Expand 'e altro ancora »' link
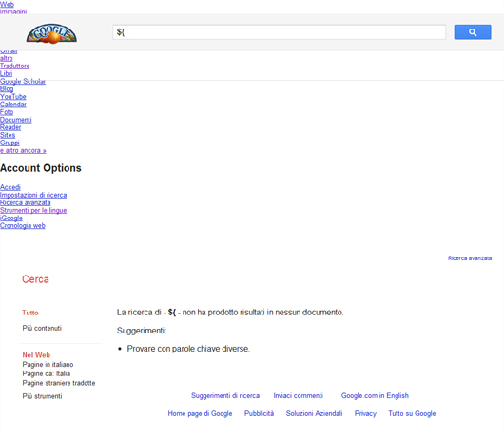This screenshot has width=504, height=438. tap(23, 151)
